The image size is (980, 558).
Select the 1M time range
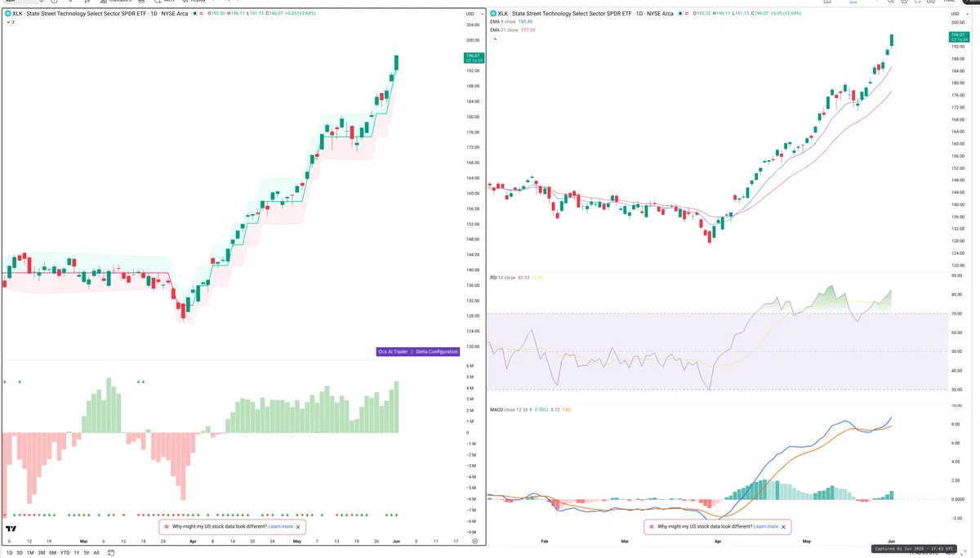point(30,553)
